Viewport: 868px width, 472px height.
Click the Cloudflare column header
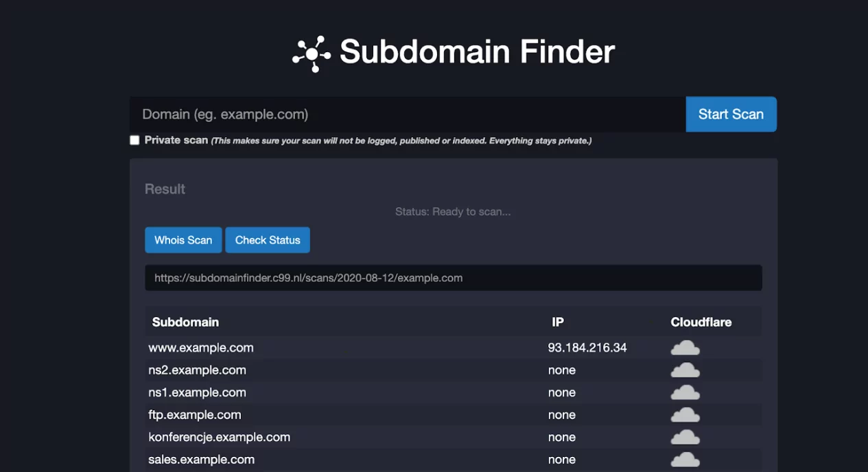click(x=701, y=321)
